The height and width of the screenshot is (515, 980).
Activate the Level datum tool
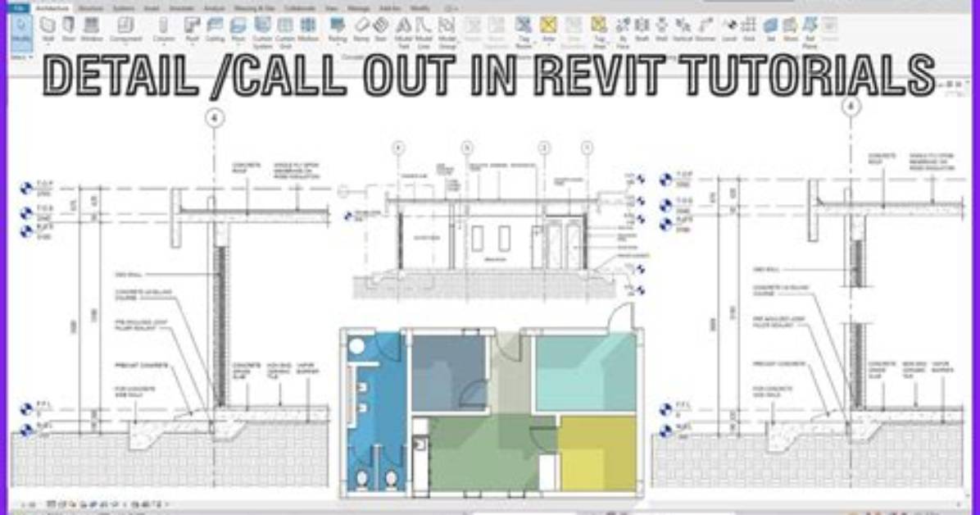(729, 29)
